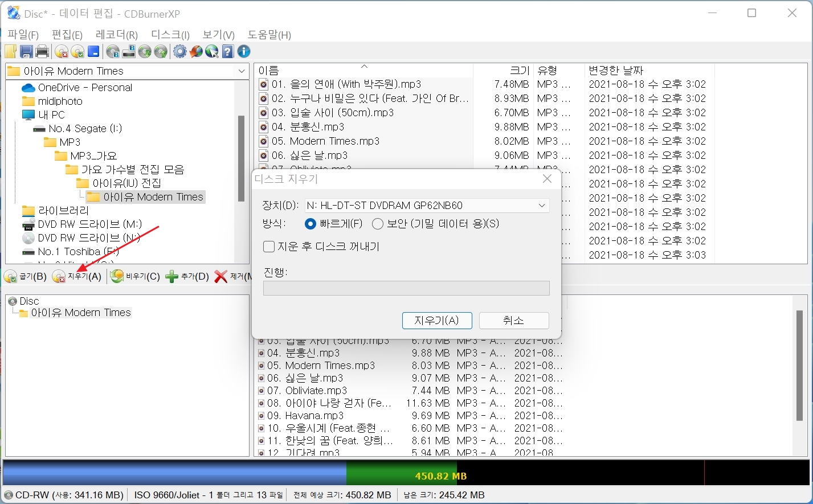The width and height of the screenshot is (813, 504).
Task: Click 비우기(C) clear button
Action: click(136, 277)
